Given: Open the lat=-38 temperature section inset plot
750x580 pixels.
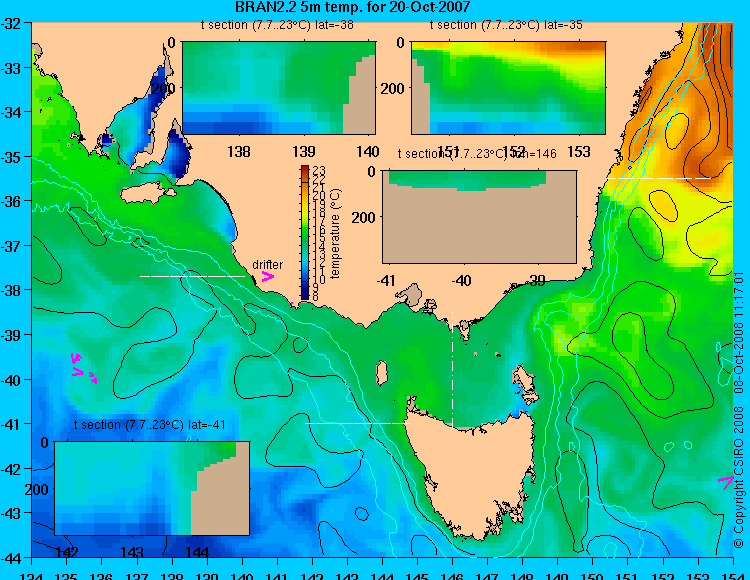Looking at the screenshot, I should pos(279,88).
